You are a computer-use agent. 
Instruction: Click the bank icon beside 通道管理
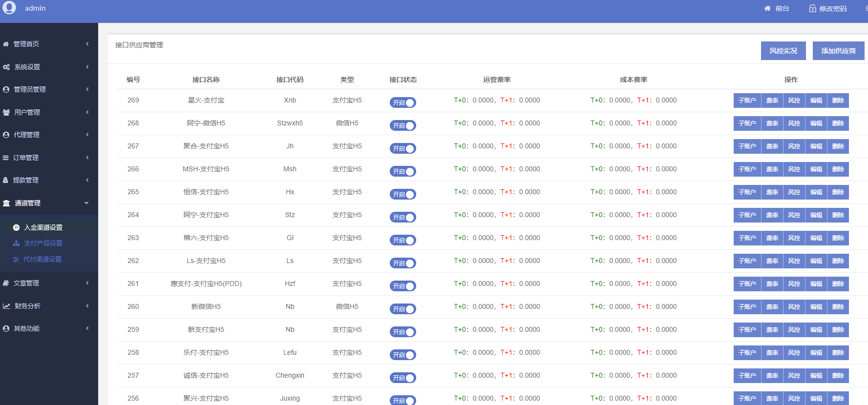coord(6,203)
